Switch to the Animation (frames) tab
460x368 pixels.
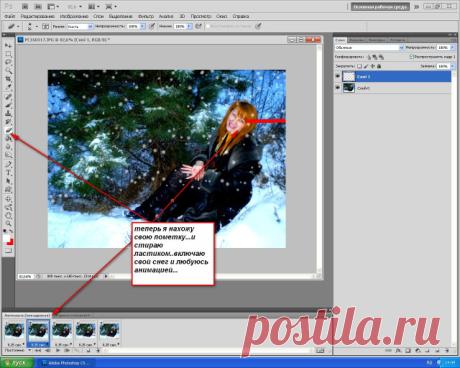pyautogui.click(x=27, y=315)
